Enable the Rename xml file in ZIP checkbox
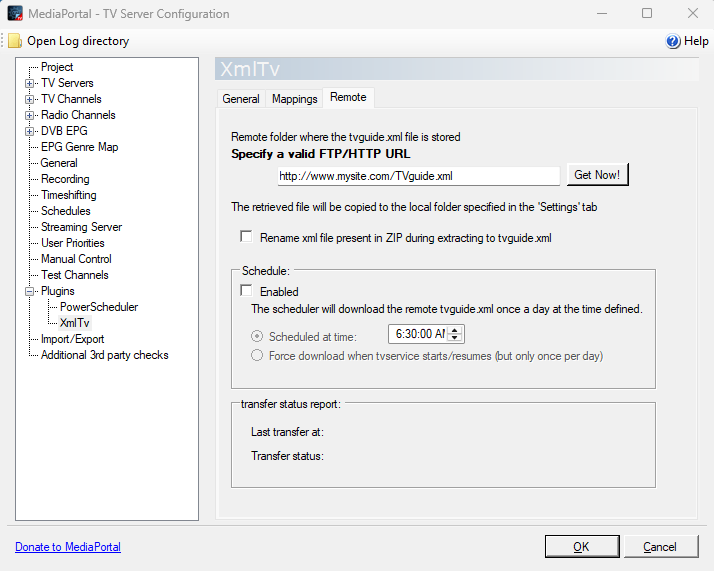Image resolution: width=714 pixels, height=571 pixels. [246, 238]
